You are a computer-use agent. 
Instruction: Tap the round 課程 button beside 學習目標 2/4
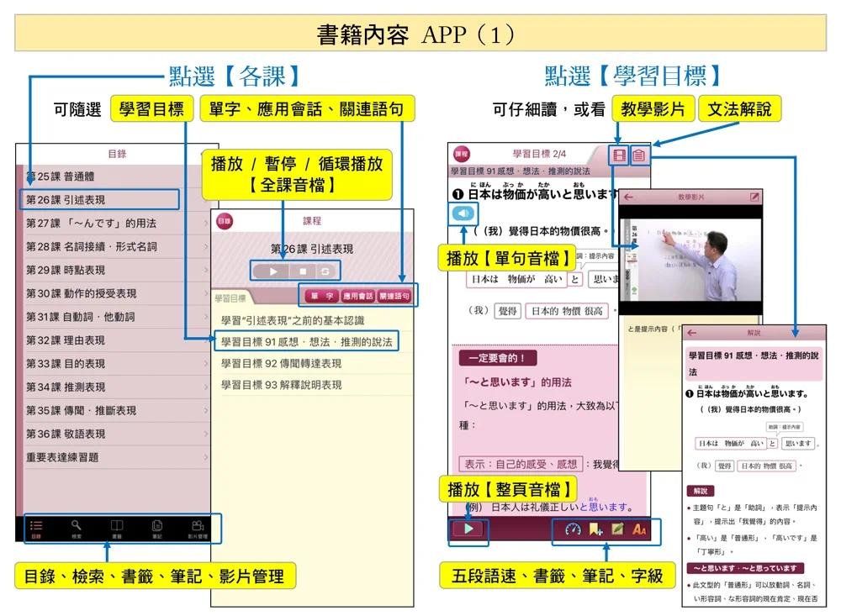click(x=461, y=155)
